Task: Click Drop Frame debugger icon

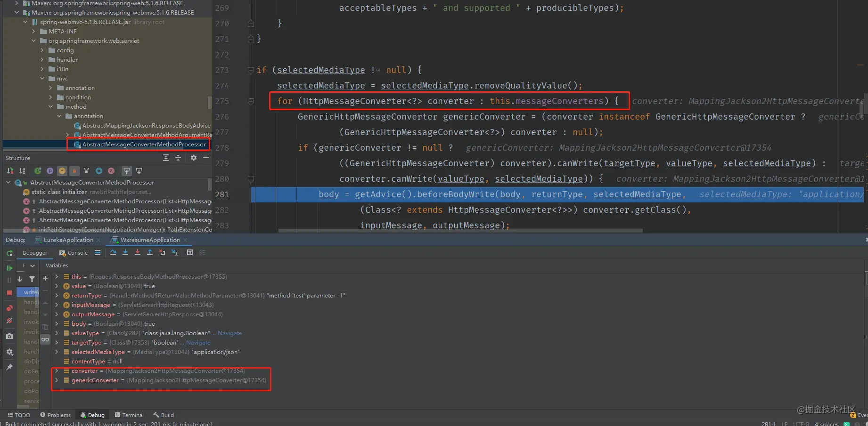Action: point(162,253)
